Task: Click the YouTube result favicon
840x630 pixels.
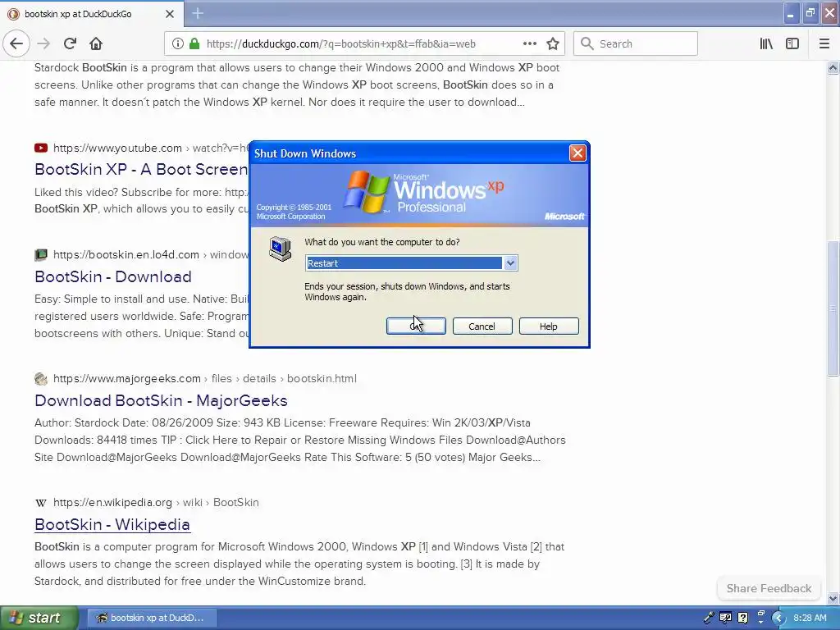Action: tap(41, 148)
